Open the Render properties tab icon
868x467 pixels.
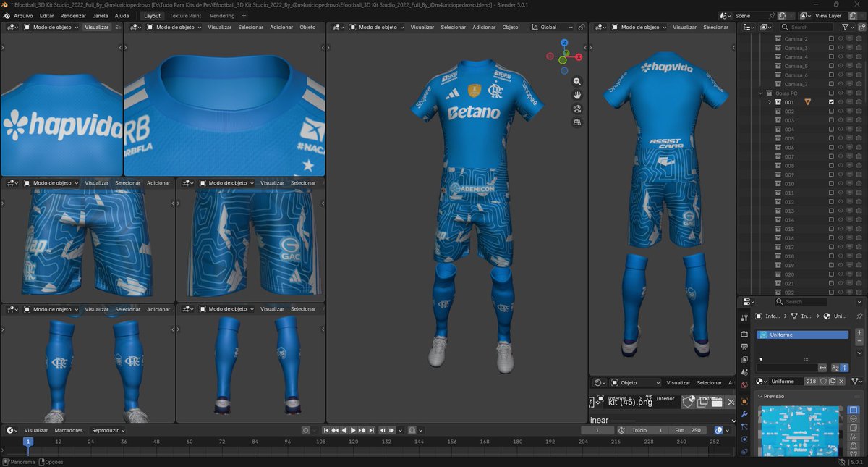(x=744, y=334)
